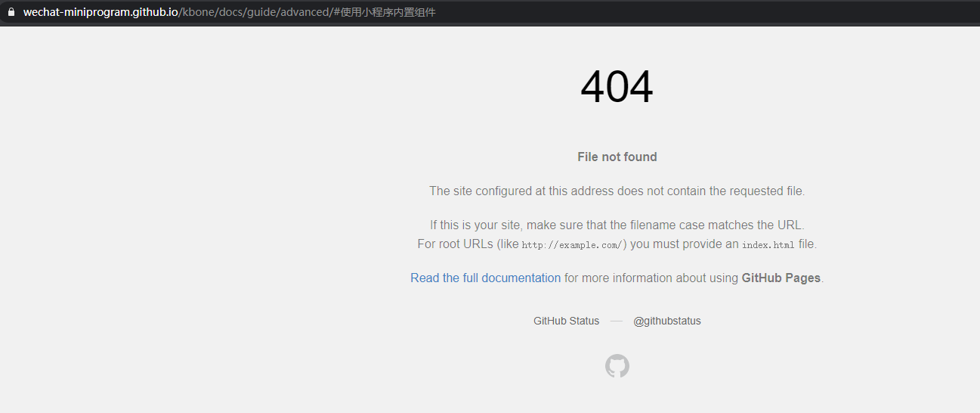Viewport: 980px width, 413px height.
Task: Open the 'Read the full documentation' link
Action: coord(486,278)
